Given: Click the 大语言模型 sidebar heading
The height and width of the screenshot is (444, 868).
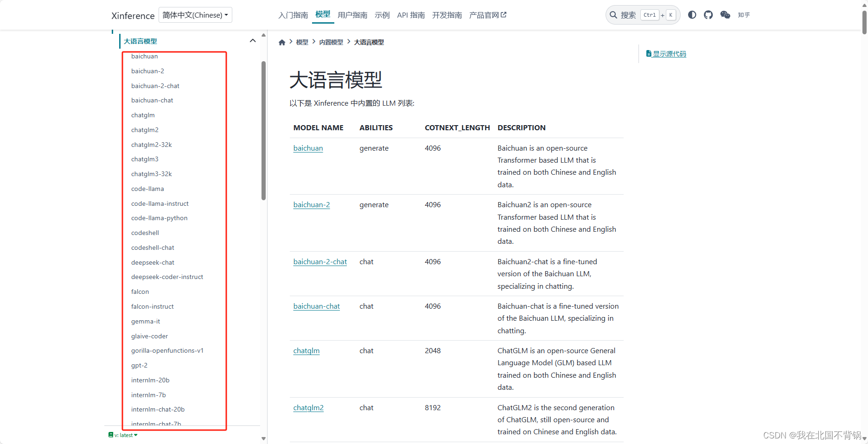Looking at the screenshot, I should click(140, 41).
